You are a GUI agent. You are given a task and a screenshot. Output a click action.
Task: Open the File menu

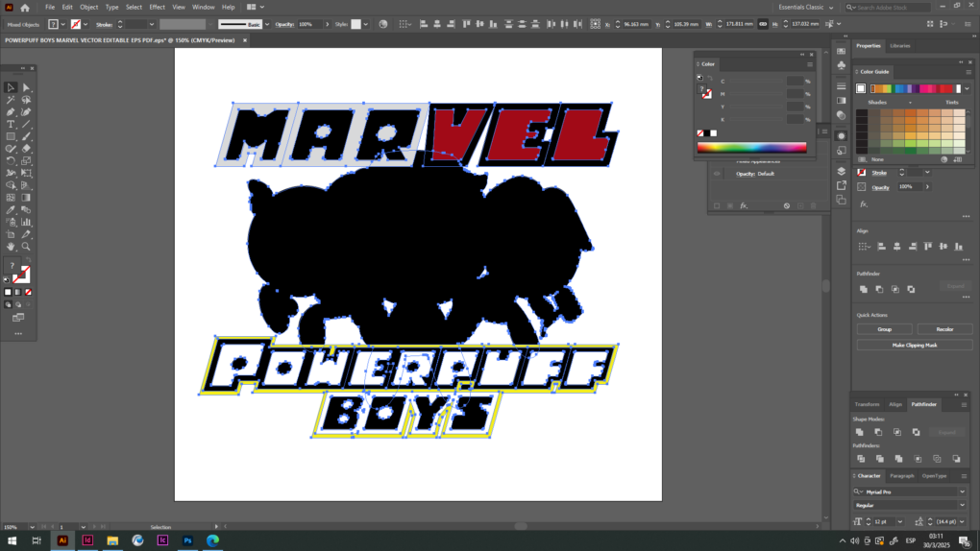point(49,7)
